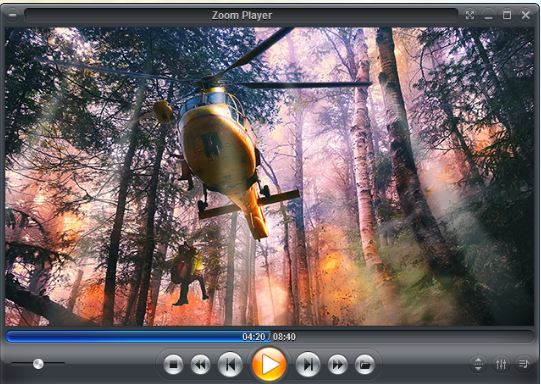Viewport: 541px width, 384px height.
Task: Click the Zoom Player title bar
Action: [x=242, y=16]
